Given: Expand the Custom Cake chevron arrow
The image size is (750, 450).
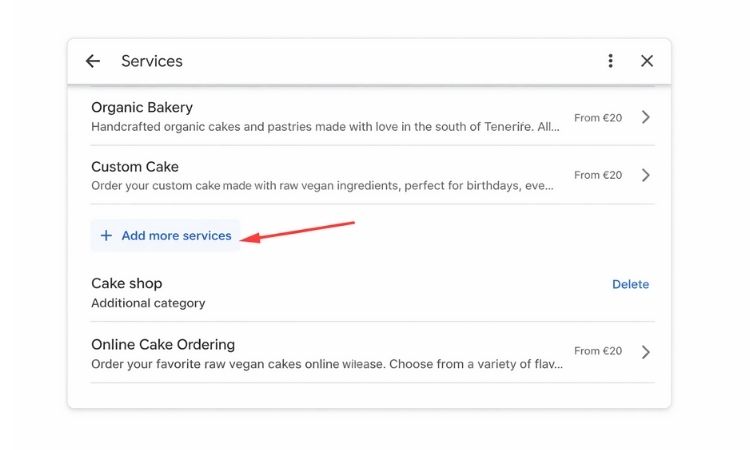Looking at the screenshot, I should pos(646,175).
